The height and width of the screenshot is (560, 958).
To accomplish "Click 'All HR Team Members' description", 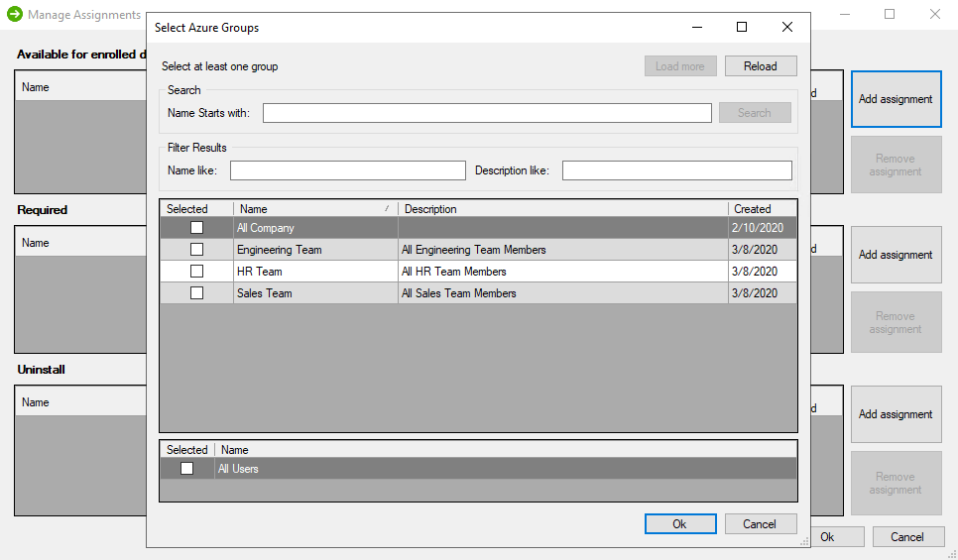I will point(562,272).
